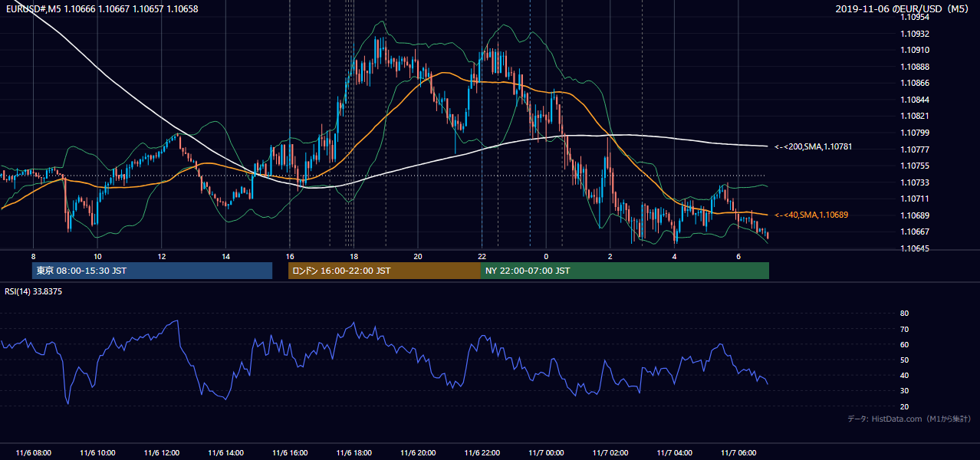Screen dimensions: 980x460
Task: Click price axis value 1.10799
Action: (914, 133)
